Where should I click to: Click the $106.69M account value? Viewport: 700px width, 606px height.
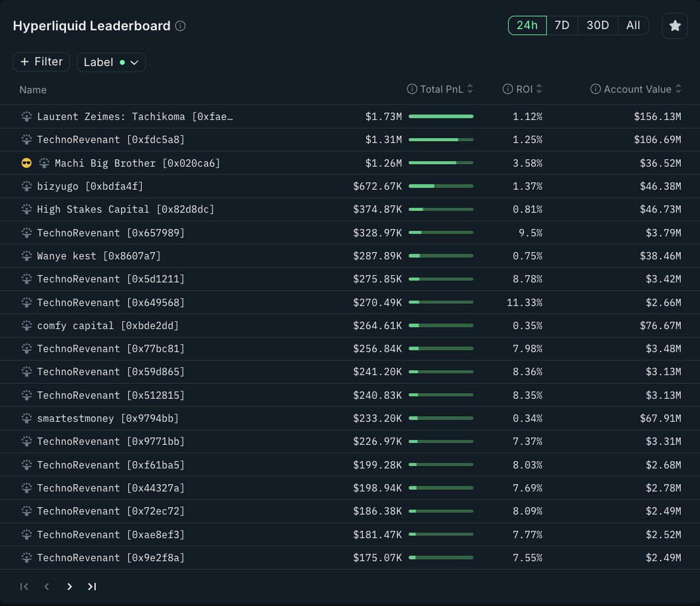[x=658, y=140]
